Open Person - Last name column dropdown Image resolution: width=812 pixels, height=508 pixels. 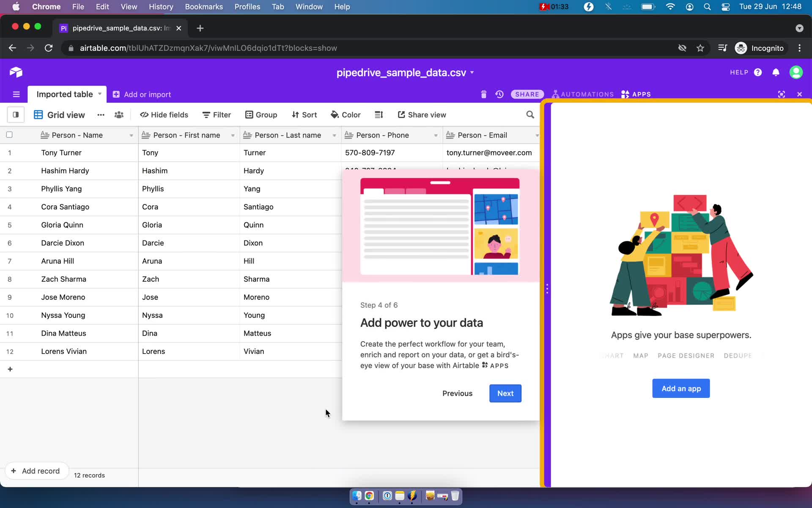tap(334, 135)
